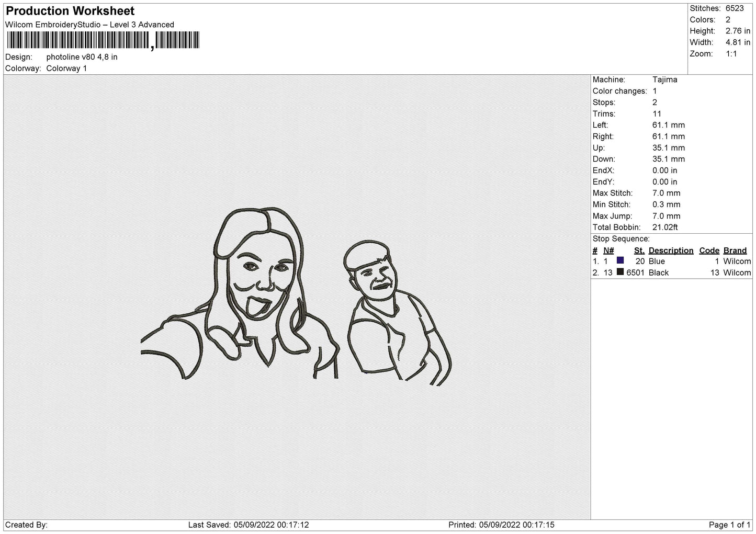Click 'Black' description in stop row 2
756x534 pixels.
click(x=659, y=273)
